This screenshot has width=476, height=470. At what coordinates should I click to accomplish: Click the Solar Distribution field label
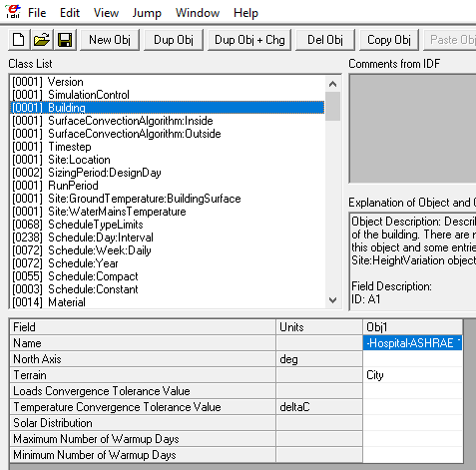pos(143,423)
